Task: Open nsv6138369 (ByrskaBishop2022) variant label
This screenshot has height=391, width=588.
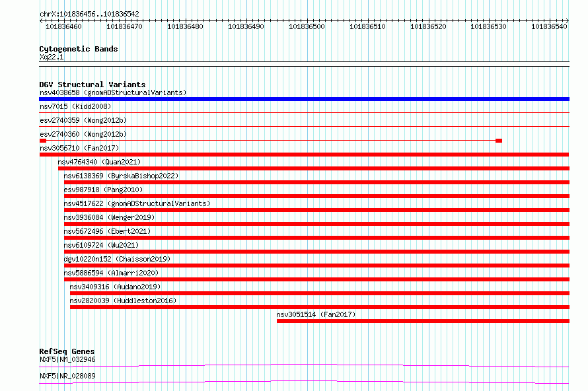Action: pos(121,176)
